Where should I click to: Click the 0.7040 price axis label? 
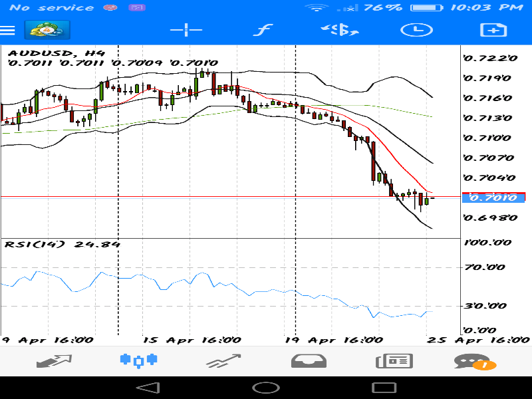coord(489,178)
